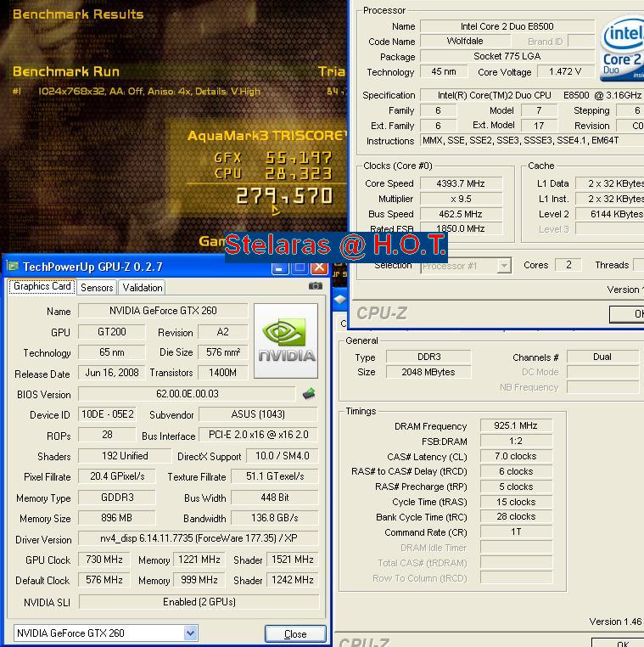This screenshot has height=647, width=644.
Task: Click the Die Size value 576 mm²
Action: tap(222, 352)
